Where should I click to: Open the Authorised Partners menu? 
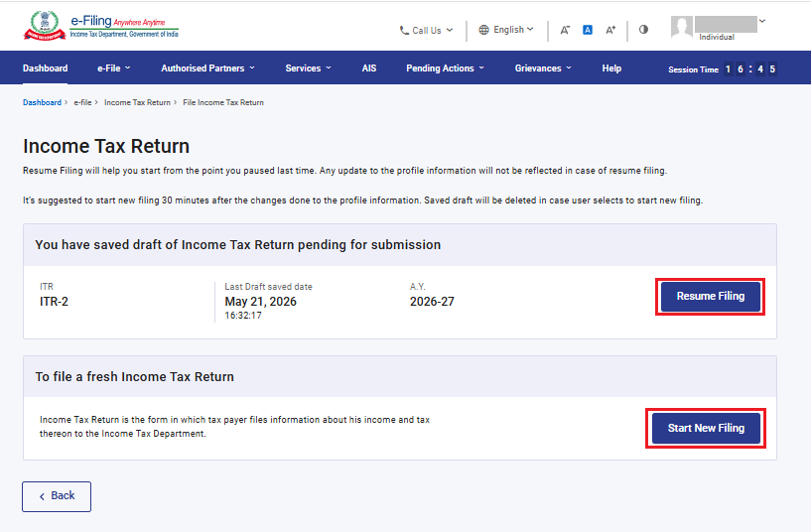click(207, 68)
